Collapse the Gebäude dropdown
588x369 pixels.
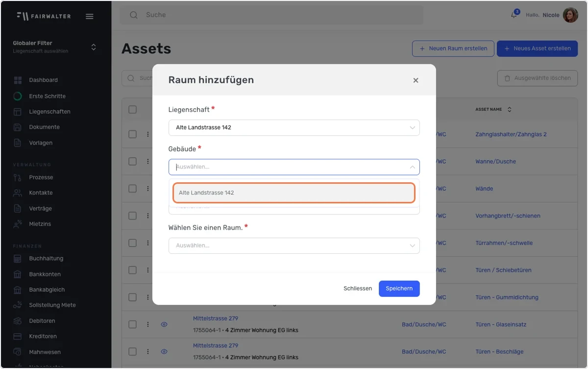[412, 167]
